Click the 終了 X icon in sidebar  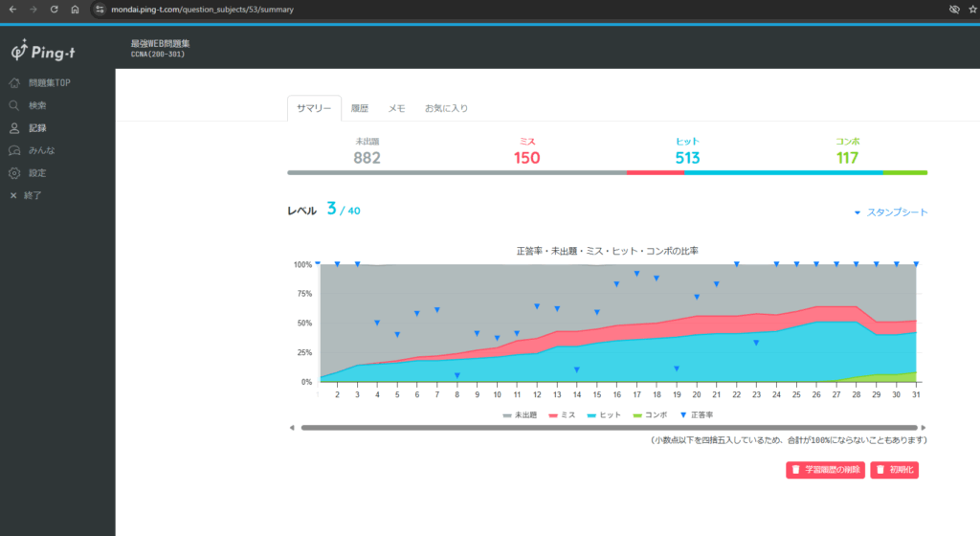click(x=13, y=195)
